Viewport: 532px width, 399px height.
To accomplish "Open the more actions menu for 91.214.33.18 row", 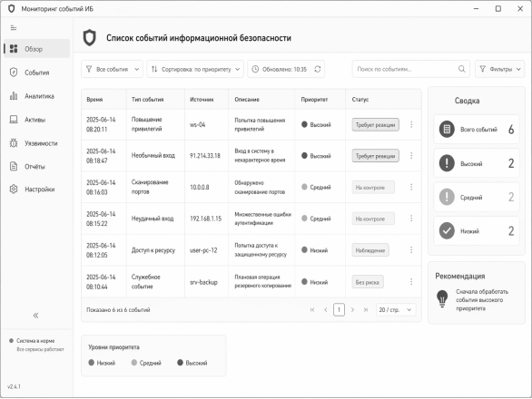I will click(411, 156).
